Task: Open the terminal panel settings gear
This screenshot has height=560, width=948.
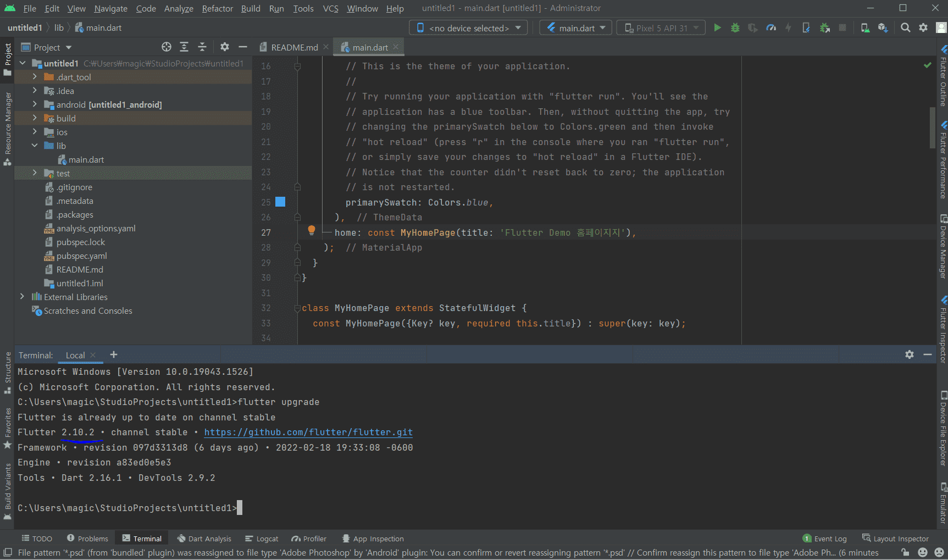Action: pos(910,355)
